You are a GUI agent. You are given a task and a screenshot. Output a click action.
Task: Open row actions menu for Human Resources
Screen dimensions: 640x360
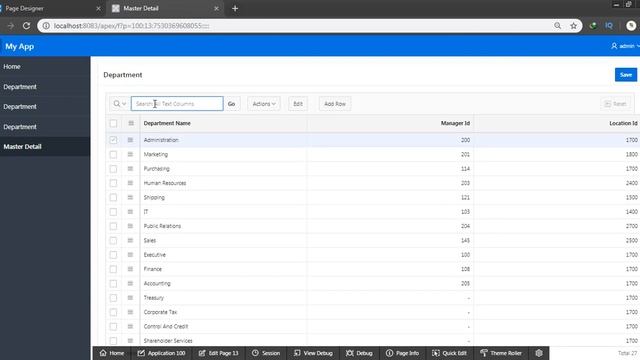pyautogui.click(x=130, y=183)
